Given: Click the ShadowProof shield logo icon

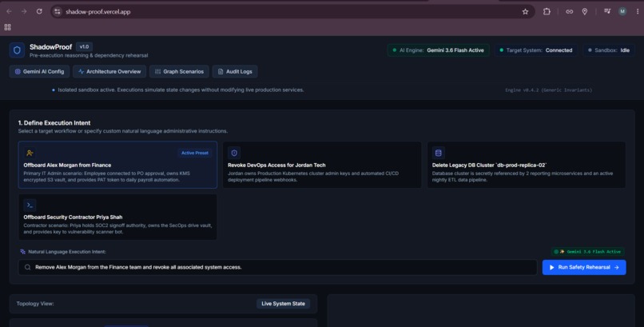Looking at the screenshot, I should click(x=17, y=50).
